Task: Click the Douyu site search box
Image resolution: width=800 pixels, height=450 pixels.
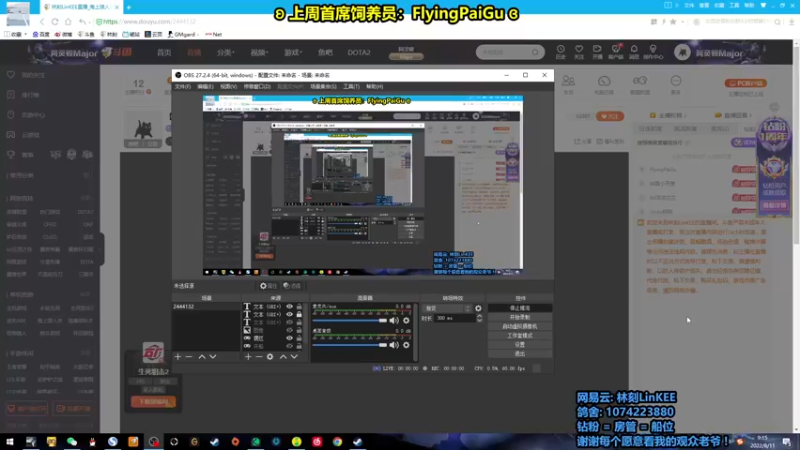Action: tap(510, 52)
